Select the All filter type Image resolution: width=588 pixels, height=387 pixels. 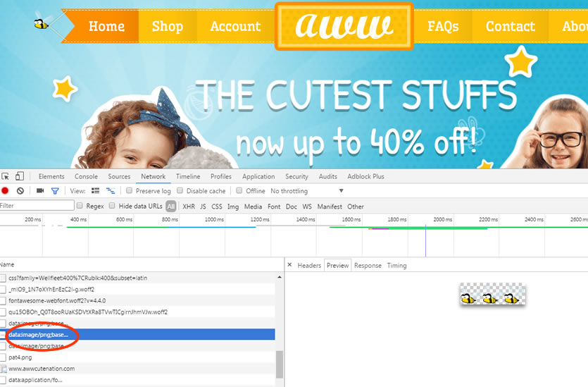(x=171, y=206)
